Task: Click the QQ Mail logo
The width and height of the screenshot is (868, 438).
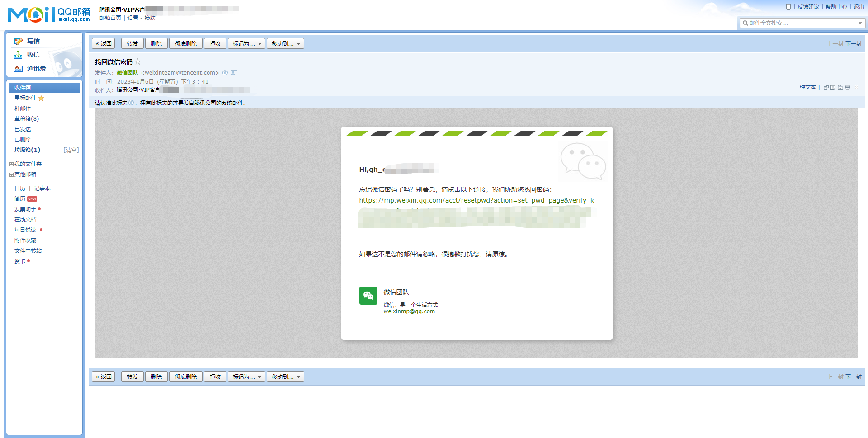Action: (x=49, y=14)
